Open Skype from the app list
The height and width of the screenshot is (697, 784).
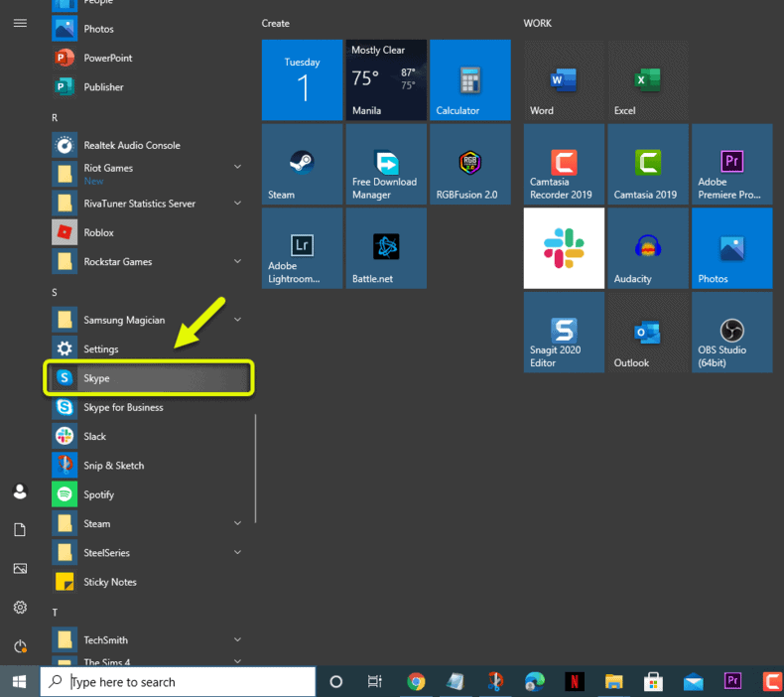pyautogui.click(x=149, y=377)
